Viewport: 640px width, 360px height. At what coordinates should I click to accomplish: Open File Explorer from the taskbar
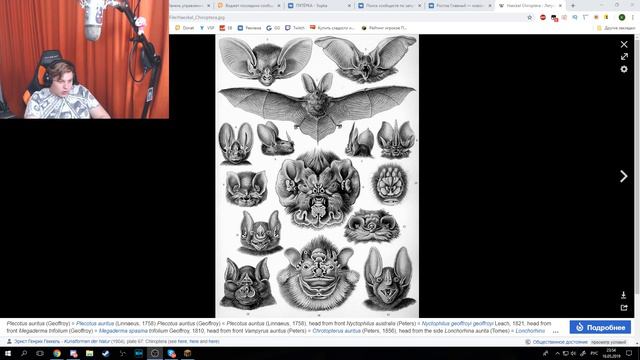point(89,353)
